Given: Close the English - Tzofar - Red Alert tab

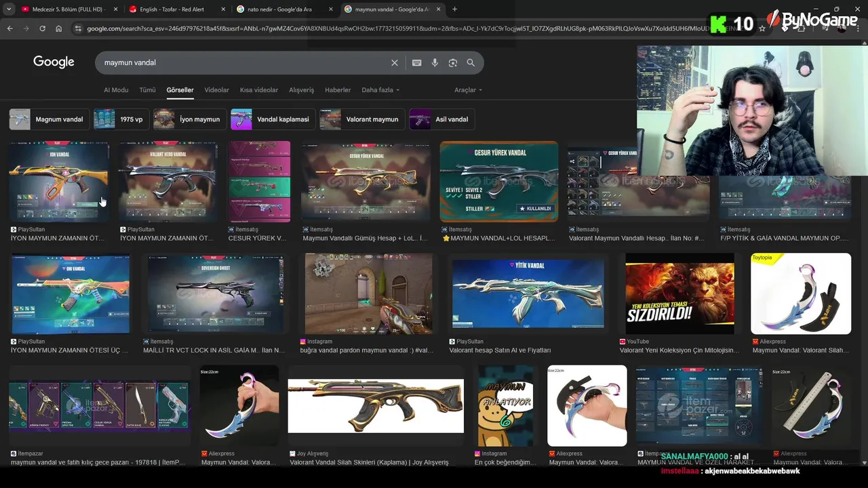Looking at the screenshot, I should [x=222, y=9].
